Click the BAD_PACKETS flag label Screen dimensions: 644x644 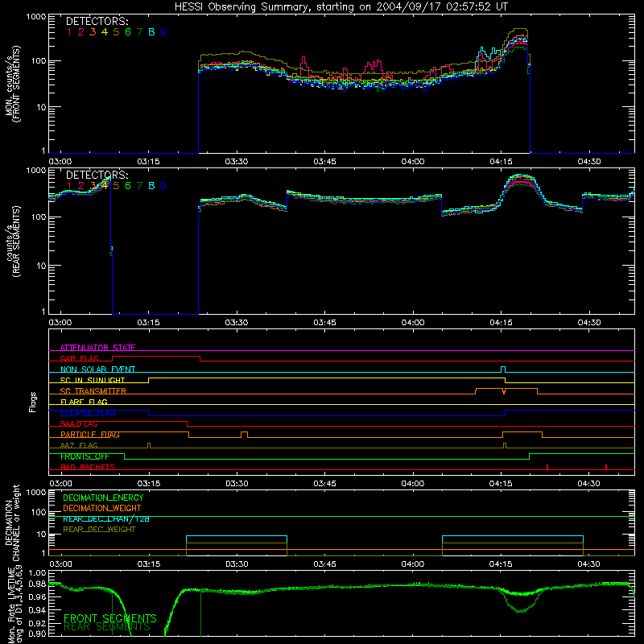88,468
